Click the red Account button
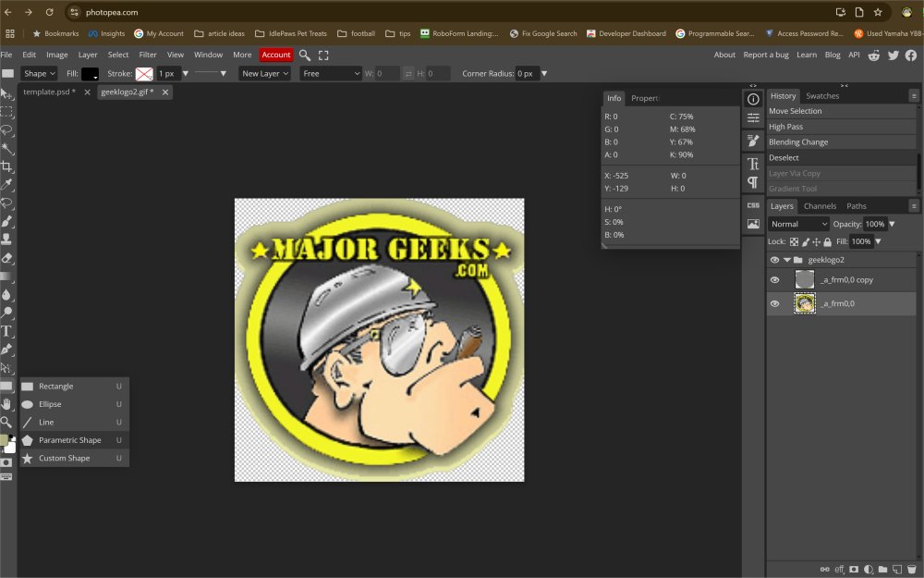The height and width of the screenshot is (578, 924). (275, 55)
